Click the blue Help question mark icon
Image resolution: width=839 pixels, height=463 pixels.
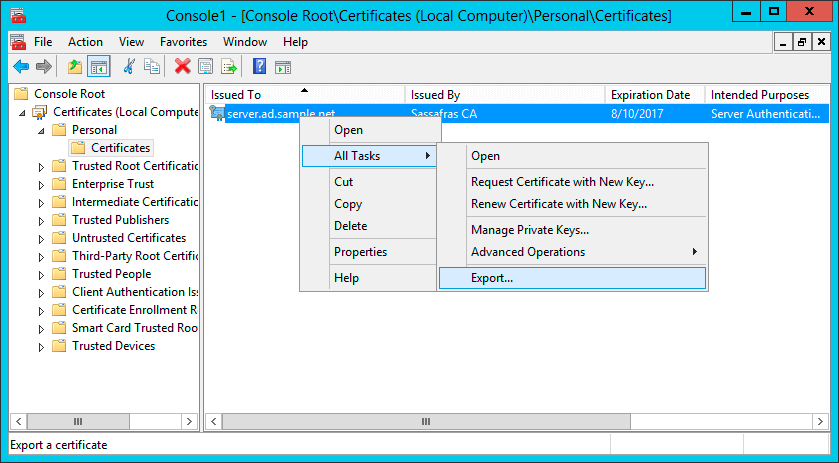(259, 67)
